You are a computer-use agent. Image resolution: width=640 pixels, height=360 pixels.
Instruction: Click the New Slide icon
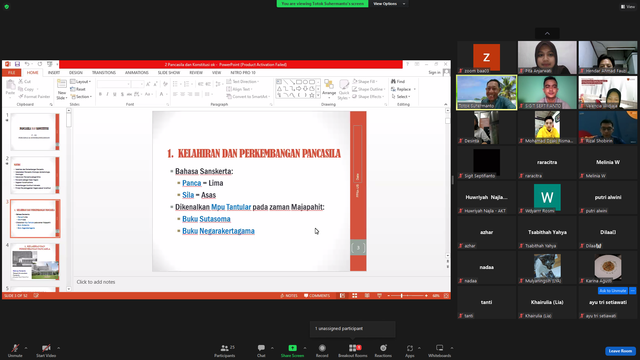click(62, 84)
